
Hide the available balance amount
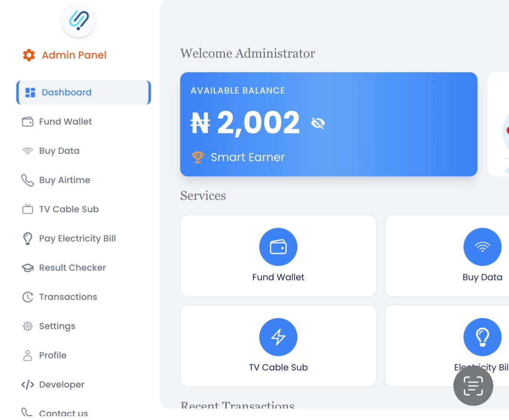(x=318, y=123)
